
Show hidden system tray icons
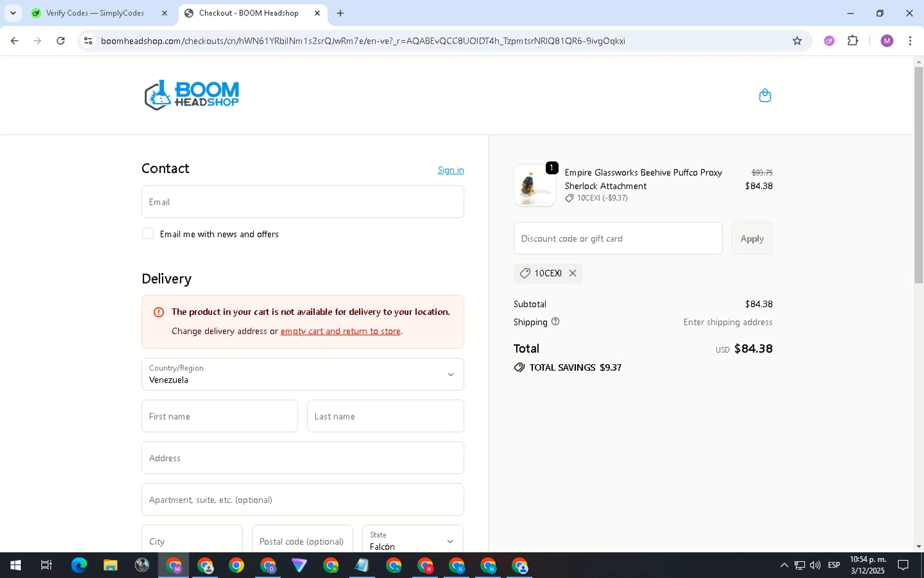(784, 565)
